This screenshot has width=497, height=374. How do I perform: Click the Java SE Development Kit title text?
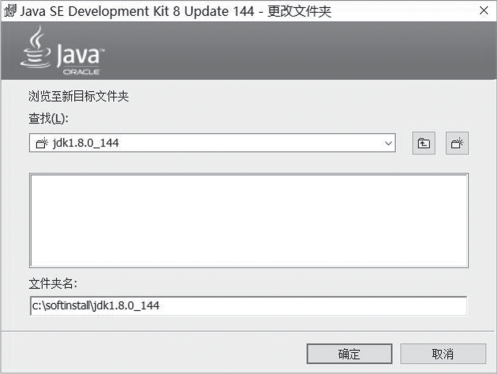click(137, 11)
